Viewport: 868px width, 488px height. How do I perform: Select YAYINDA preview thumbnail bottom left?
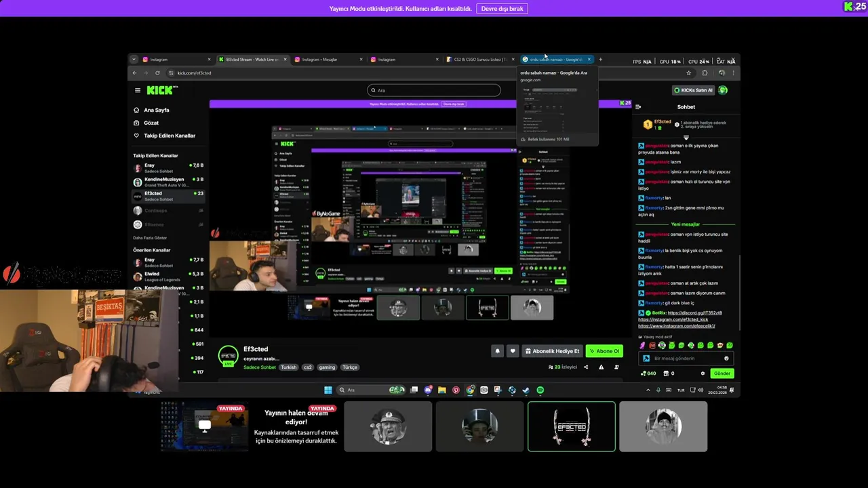[x=204, y=426]
